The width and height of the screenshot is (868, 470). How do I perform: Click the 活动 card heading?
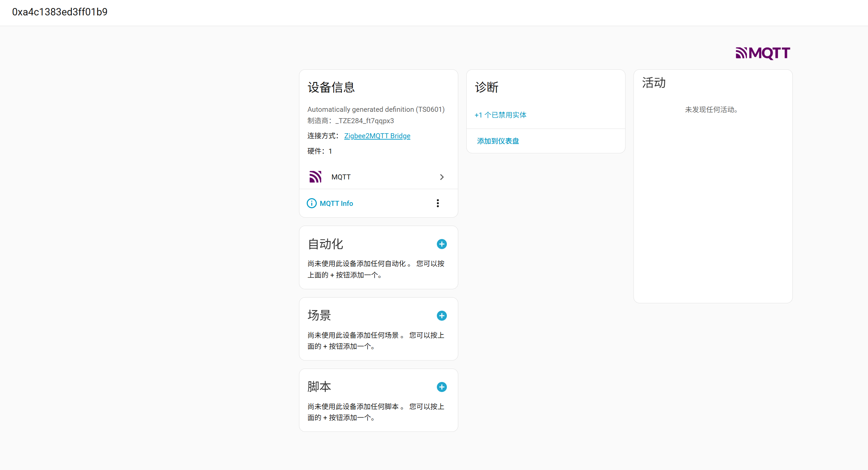click(x=654, y=83)
